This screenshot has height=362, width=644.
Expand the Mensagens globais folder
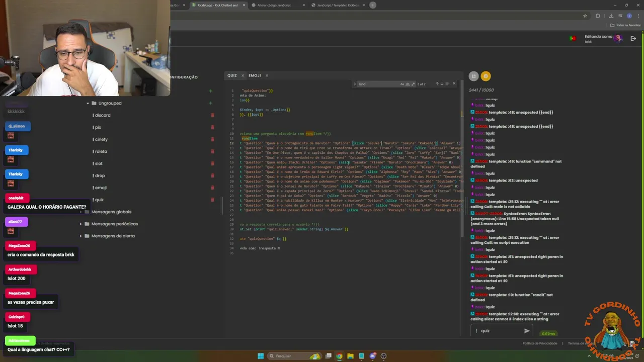[x=81, y=212]
